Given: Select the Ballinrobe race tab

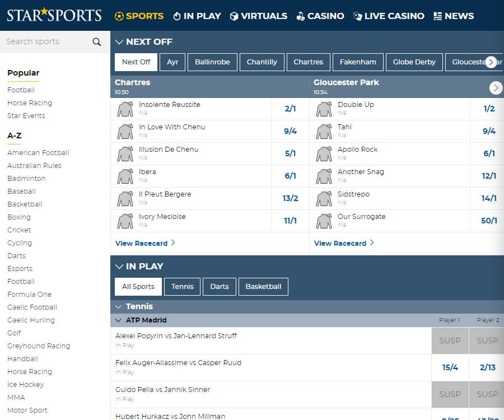Looking at the screenshot, I should tap(212, 62).
